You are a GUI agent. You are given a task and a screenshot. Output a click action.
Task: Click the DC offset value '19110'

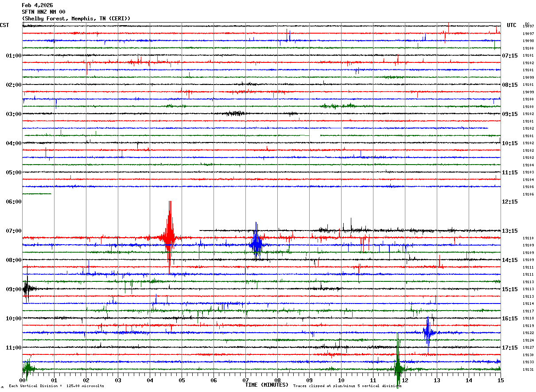click(528, 238)
